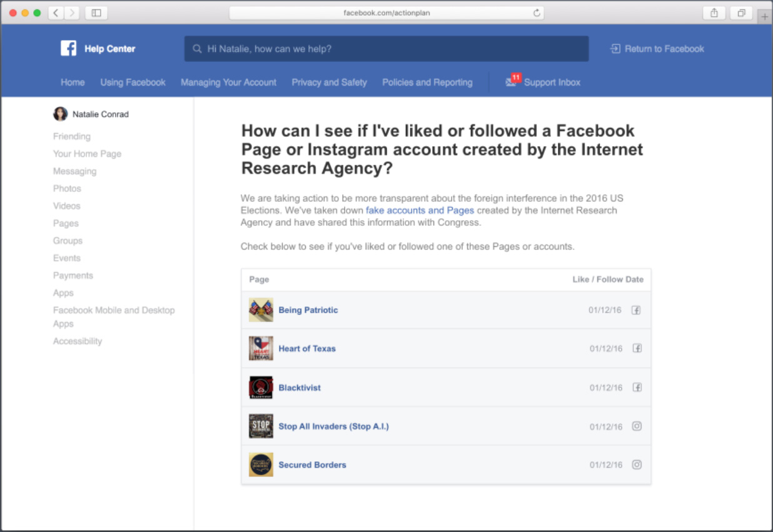Click the Safari show tabs overview icon
773x532 pixels.
[x=741, y=13]
